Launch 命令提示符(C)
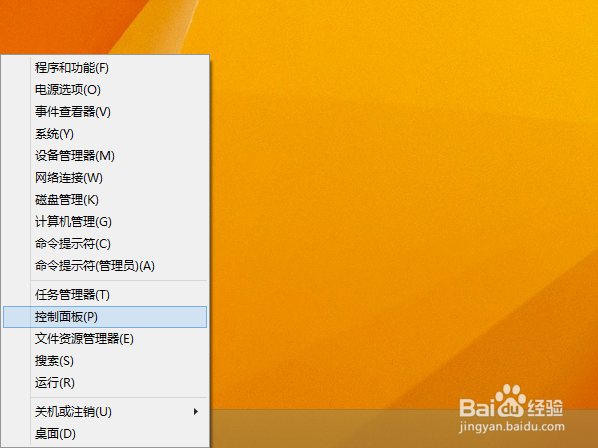598x448 pixels. tap(105, 244)
